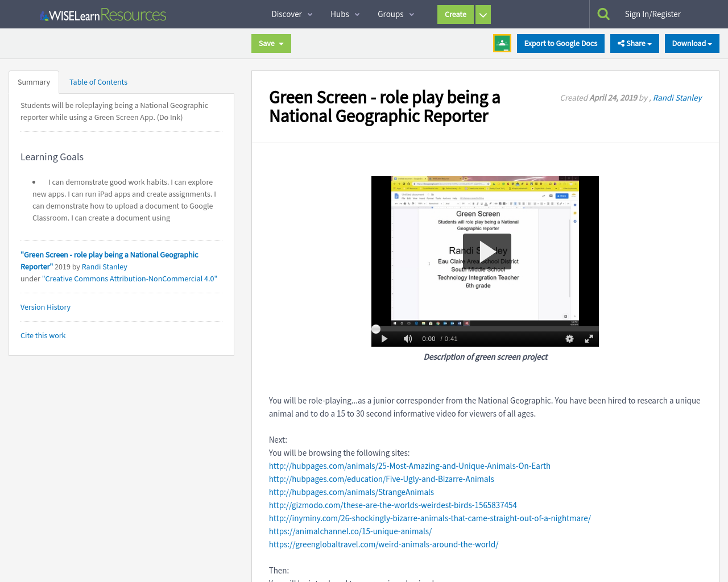Start video with the small play control
Viewport: 728px width, 582px height.
tap(384, 339)
